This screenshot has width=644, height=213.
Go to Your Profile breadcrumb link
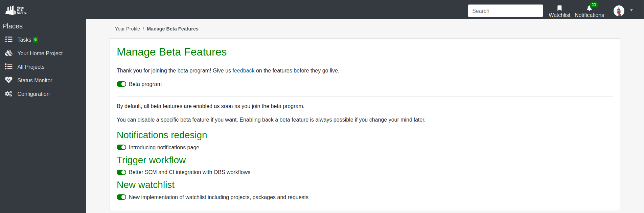click(x=127, y=29)
